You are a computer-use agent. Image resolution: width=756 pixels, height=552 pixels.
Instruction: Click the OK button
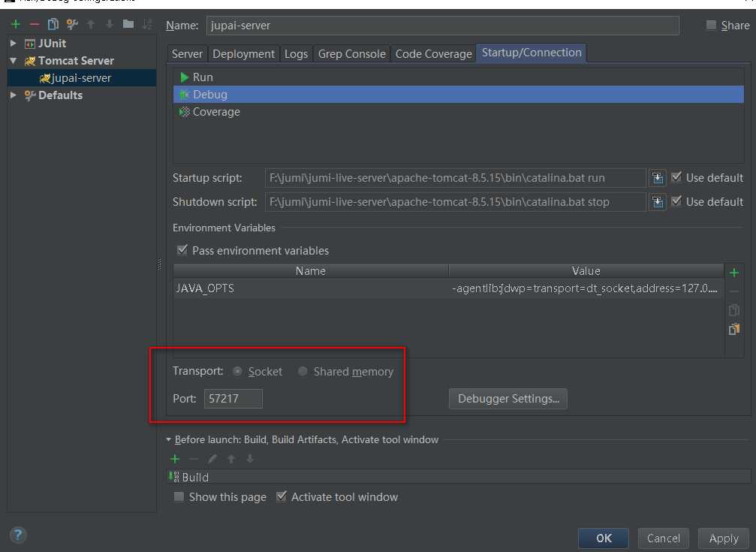point(604,538)
